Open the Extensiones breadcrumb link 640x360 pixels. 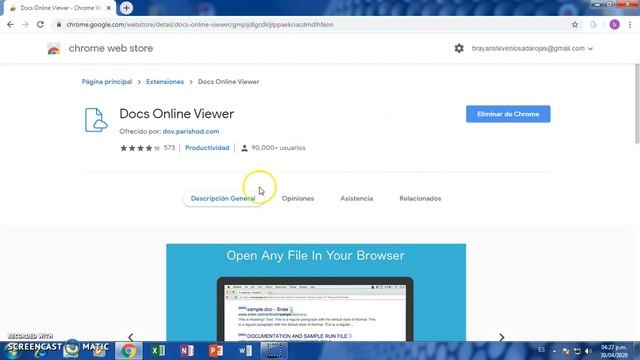point(165,82)
